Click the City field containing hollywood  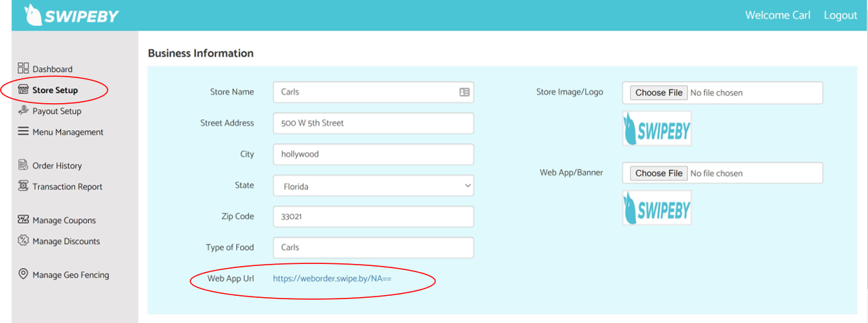click(x=374, y=154)
